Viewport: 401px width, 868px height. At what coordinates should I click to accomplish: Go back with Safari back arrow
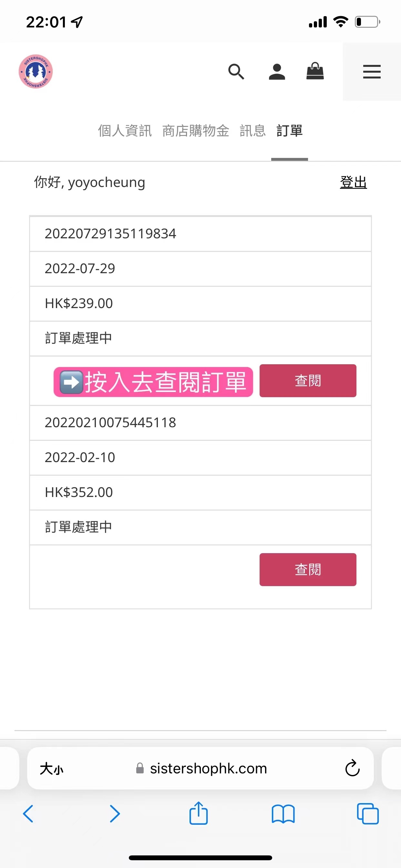click(x=28, y=814)
